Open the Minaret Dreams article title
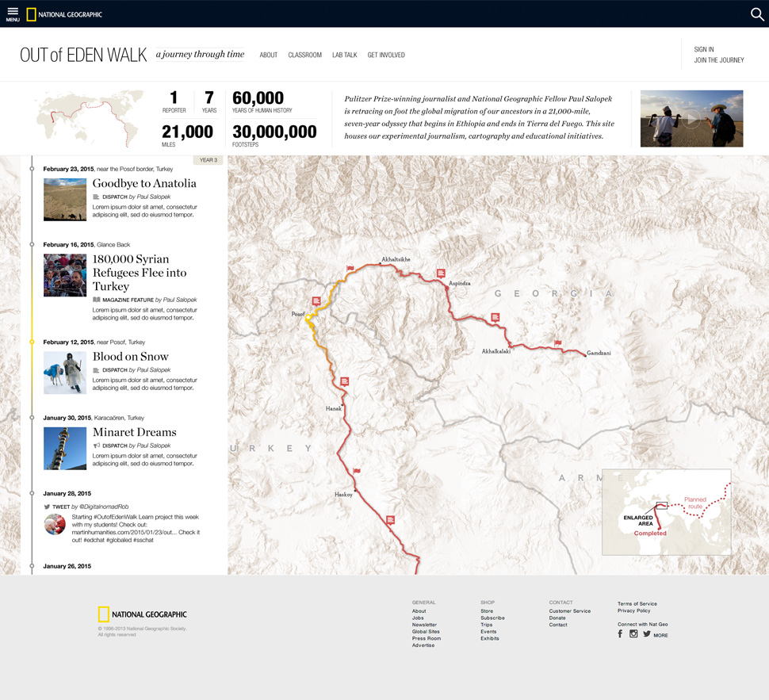 click(135, 432)
